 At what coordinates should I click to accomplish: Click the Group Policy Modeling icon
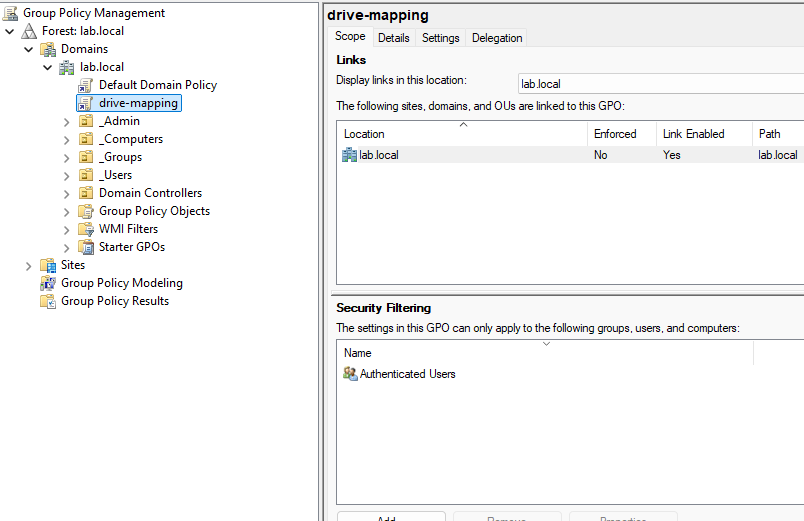point(48,283)
